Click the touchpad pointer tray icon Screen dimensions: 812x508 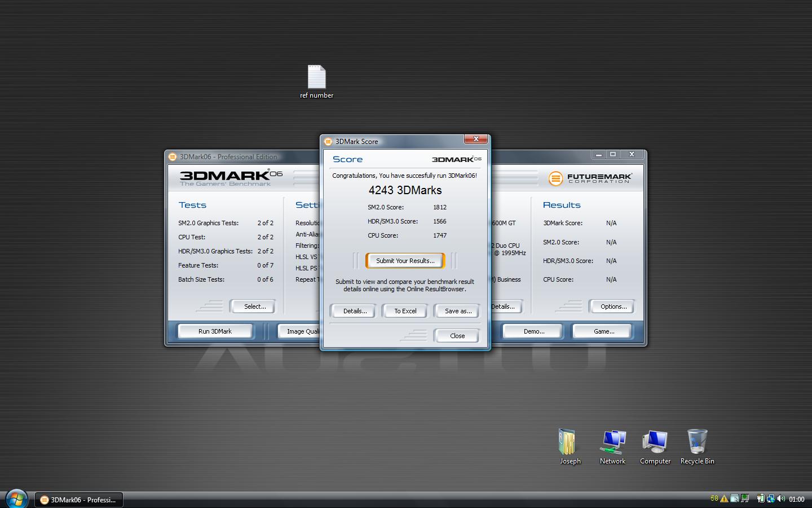pyautogui.click(x=735, y=499)
